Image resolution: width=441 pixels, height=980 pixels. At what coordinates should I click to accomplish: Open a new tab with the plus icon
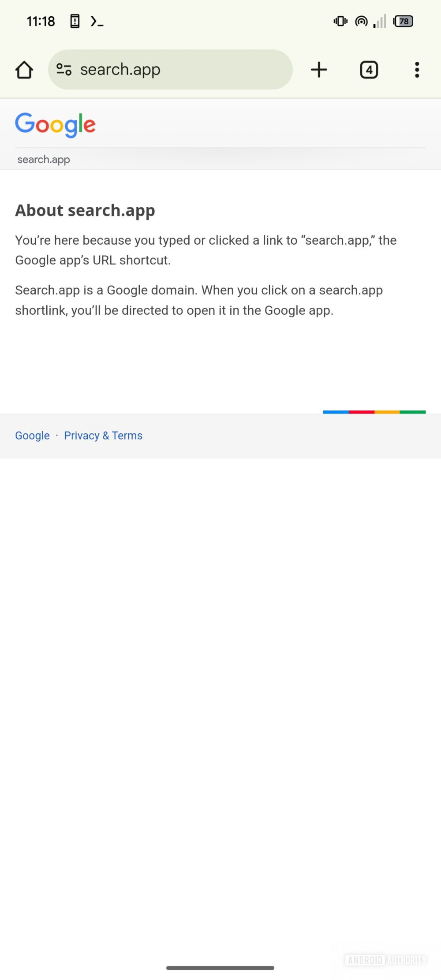tap(319, 69)
